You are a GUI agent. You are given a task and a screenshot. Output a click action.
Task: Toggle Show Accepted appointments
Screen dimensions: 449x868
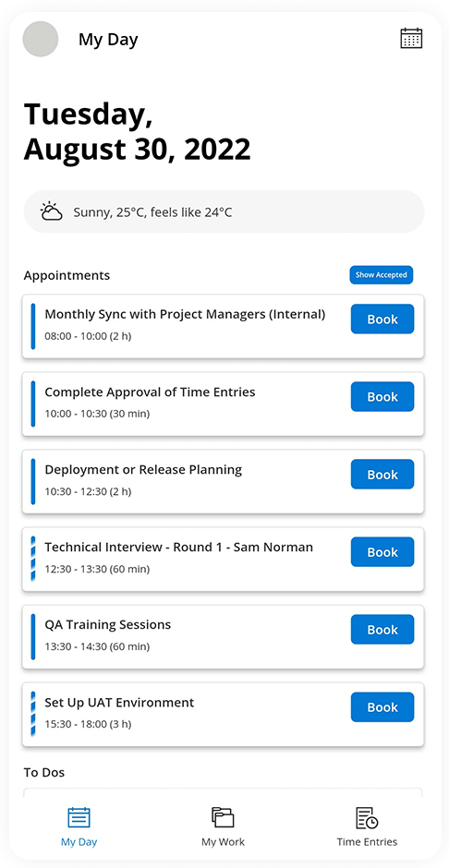381,274
